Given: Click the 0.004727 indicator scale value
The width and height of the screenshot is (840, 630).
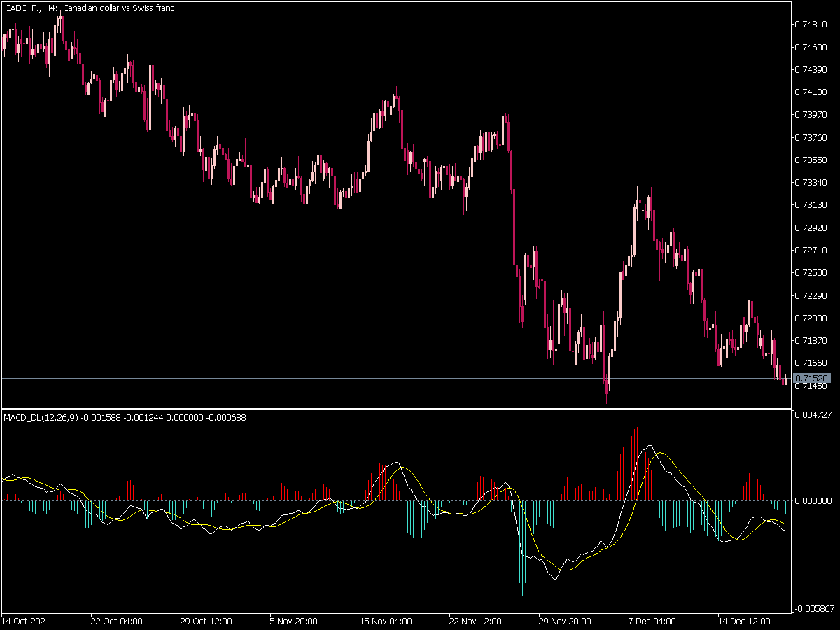Looking at the screenshot, I should point(813,415).
